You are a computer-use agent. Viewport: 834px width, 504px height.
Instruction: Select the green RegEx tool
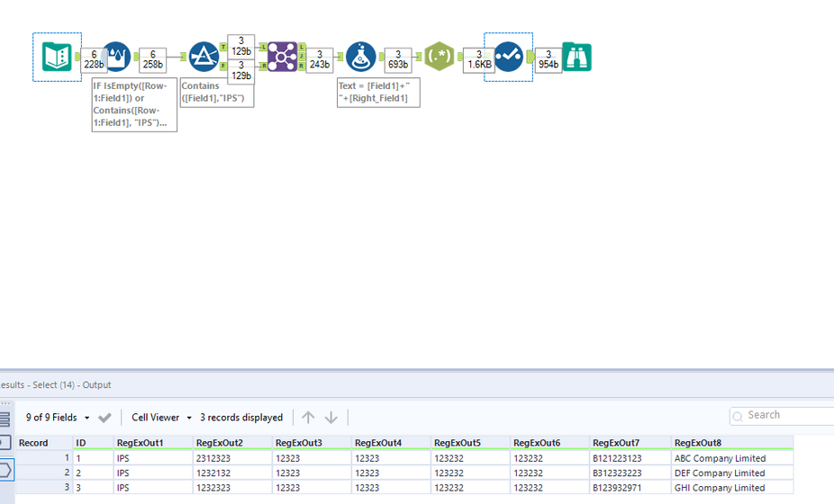click(440, 57)
